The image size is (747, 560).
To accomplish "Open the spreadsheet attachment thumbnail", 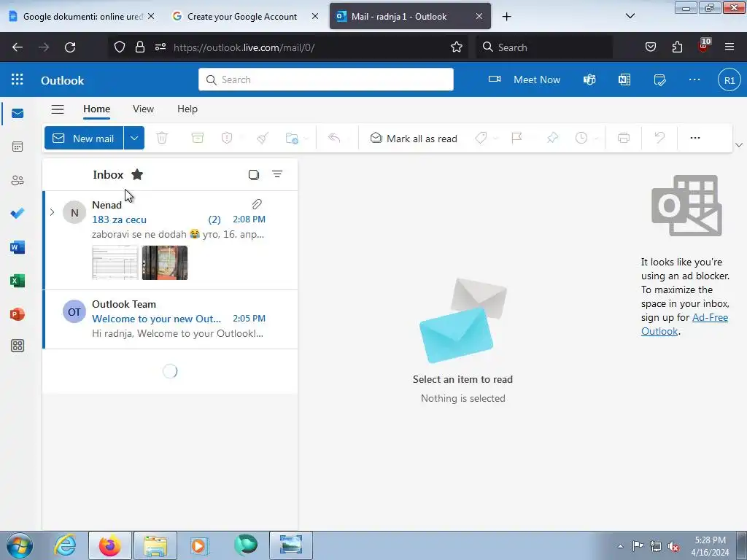I will coord(115,262).
